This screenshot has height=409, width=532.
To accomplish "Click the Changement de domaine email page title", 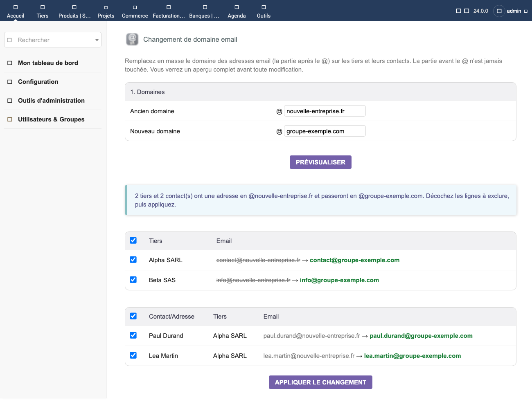I will click(190, 40).
